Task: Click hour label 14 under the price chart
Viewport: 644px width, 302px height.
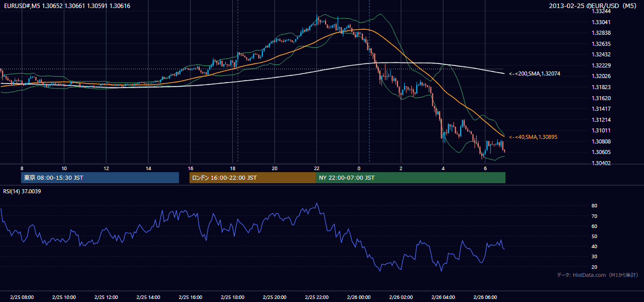Action: pyautogui.click(x=148, y=168)
